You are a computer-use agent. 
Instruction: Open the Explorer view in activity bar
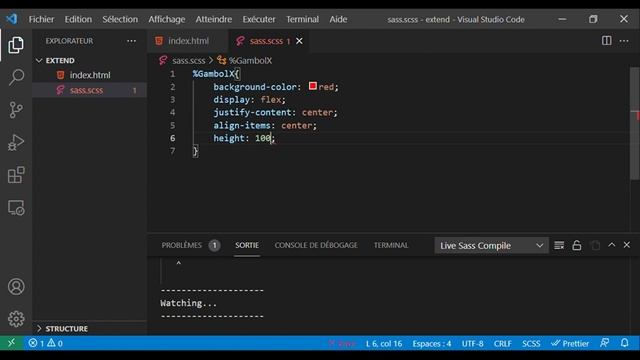(16, 44)
